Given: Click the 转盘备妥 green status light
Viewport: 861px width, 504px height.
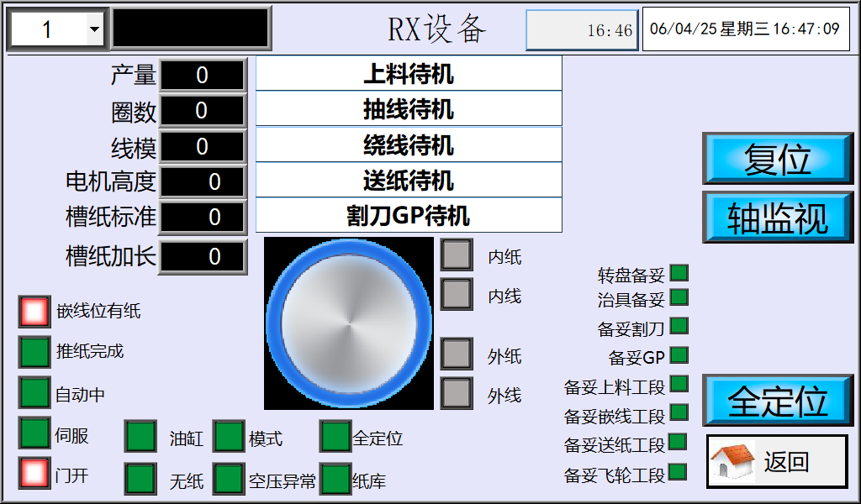Looking at the screenshot, I should [679, 273].
